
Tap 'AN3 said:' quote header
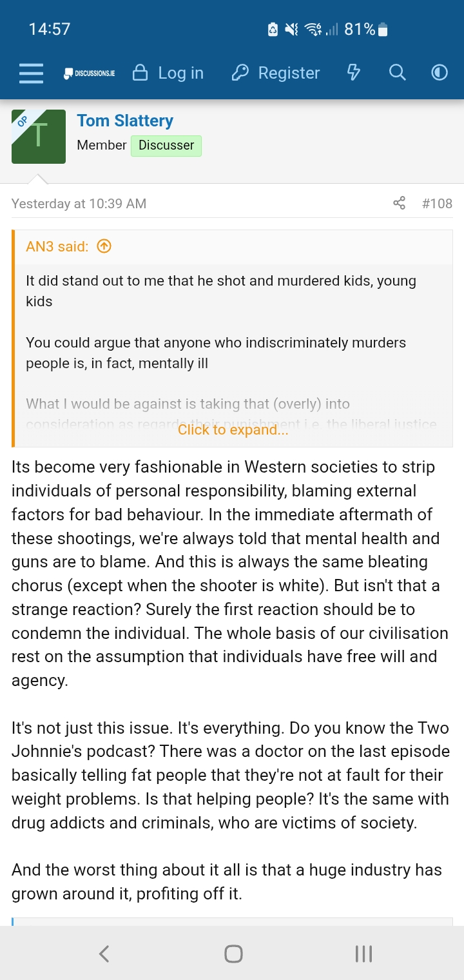57,246
